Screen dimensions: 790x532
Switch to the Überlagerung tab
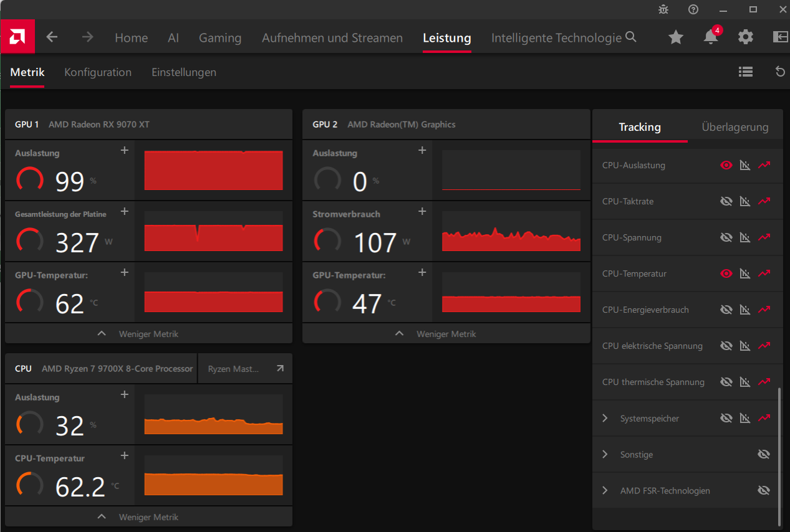point(735,127)
